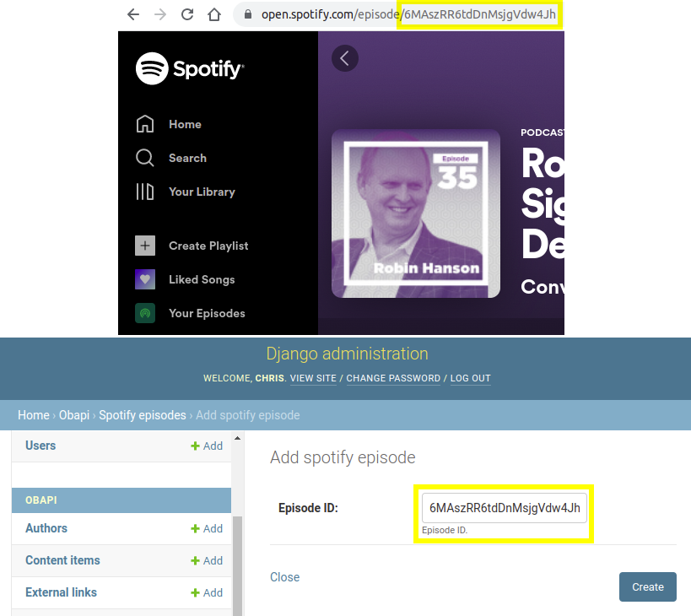The height and width of the screenshot is (616, 691).
Task: Click the Your Library icon
Action: click(x=145, y=192)
